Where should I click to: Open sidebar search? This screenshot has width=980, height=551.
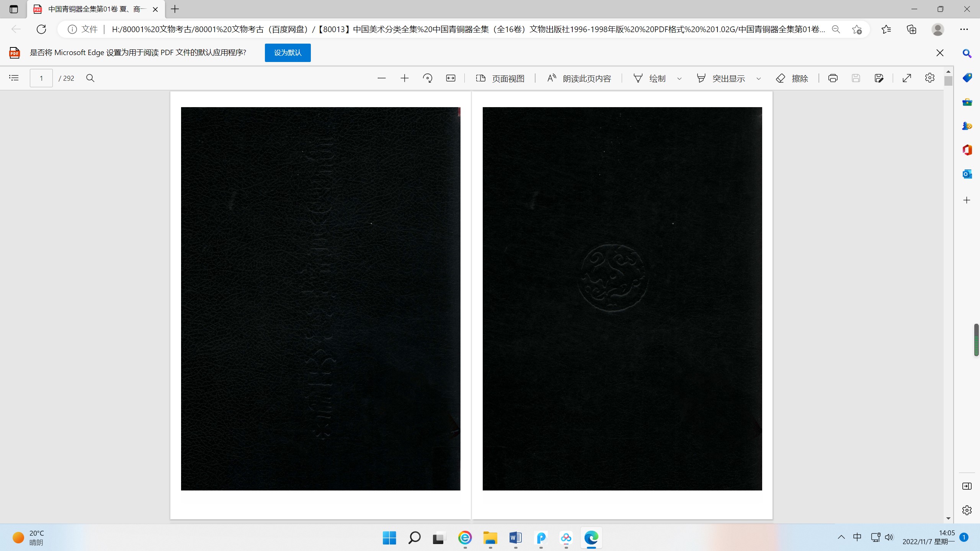(967, 54)
